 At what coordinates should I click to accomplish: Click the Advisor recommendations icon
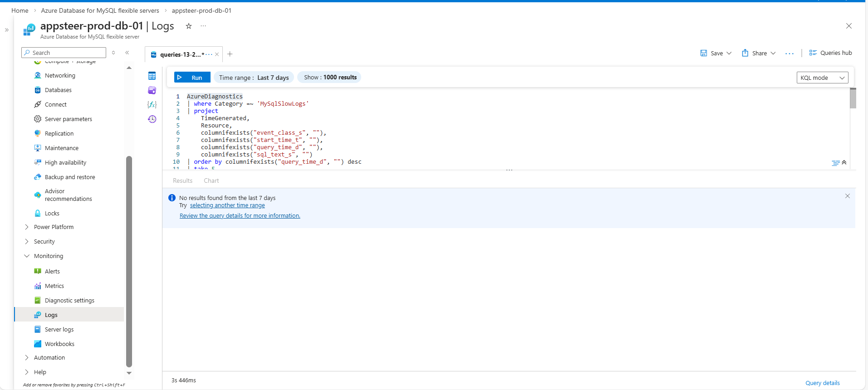coord(38,195)
